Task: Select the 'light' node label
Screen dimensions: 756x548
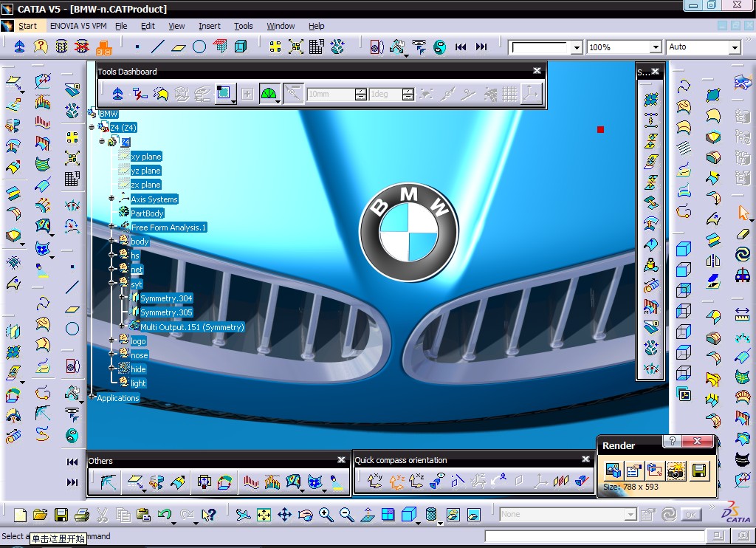Action: pos(138,383)
